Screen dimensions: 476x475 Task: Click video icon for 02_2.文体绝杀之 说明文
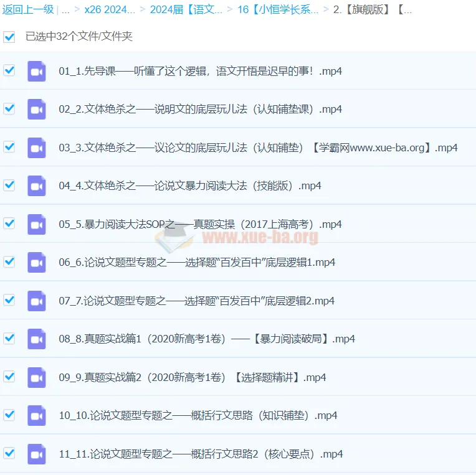pyautogui.click(x=37, y=110)
